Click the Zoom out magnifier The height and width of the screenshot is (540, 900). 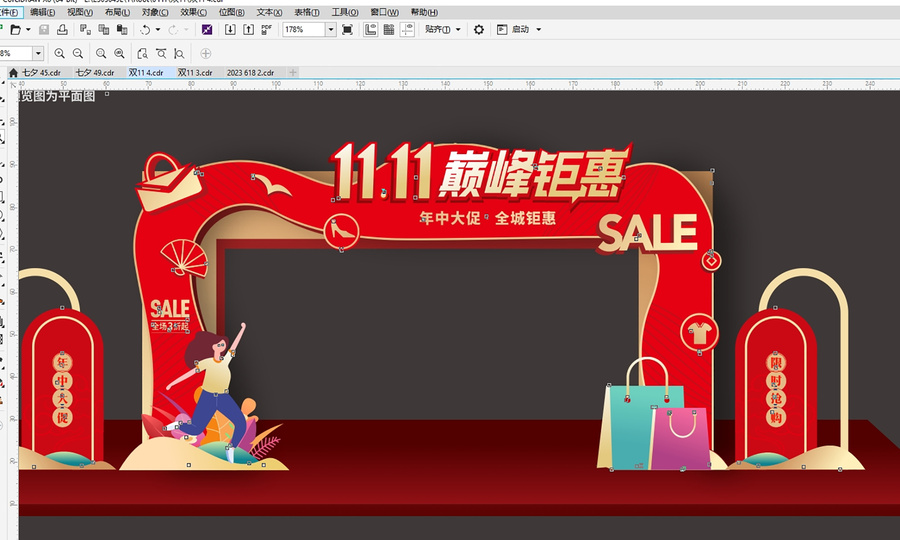click(77, 53)
